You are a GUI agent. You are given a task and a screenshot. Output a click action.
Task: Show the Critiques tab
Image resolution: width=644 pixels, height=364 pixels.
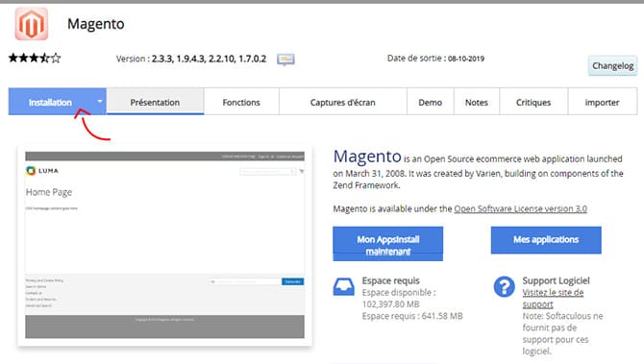pos(533,102)
